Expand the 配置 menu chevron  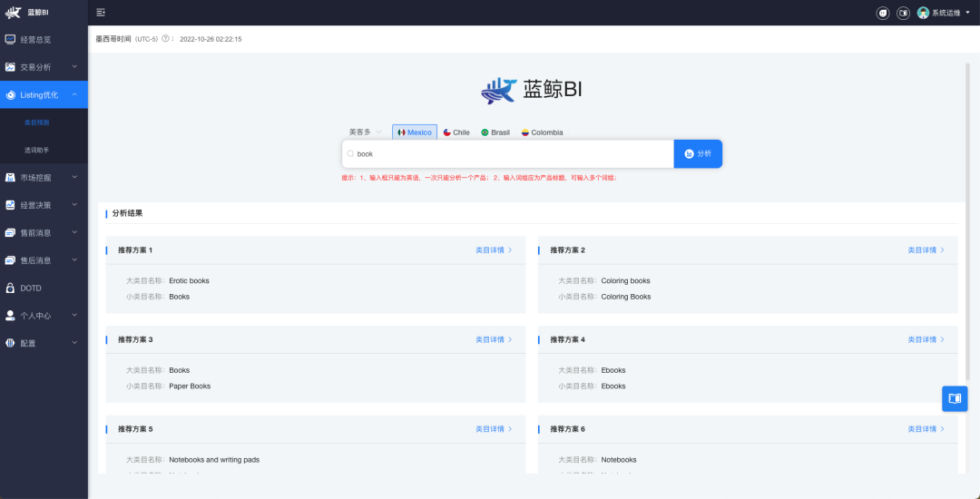(x=74, y=343)
